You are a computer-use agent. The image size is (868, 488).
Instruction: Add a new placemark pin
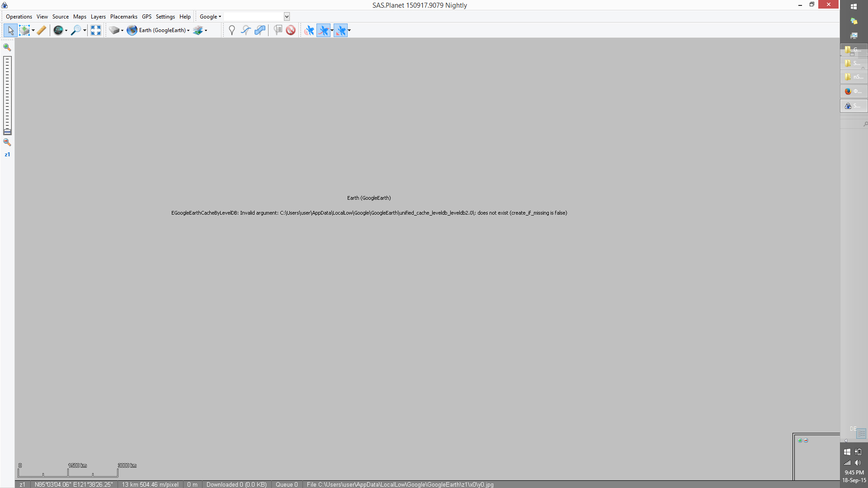pyautogui.click(x=232, y=30)
